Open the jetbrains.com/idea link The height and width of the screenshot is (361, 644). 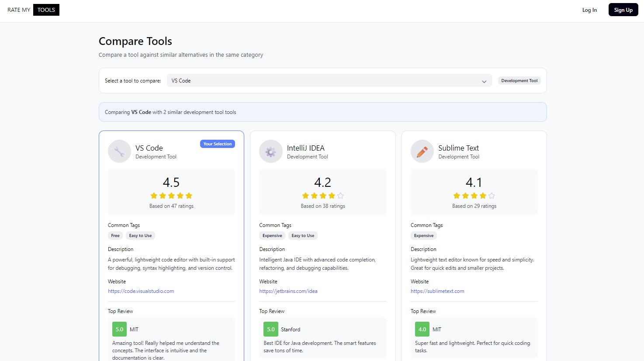[x=288, y=291]
